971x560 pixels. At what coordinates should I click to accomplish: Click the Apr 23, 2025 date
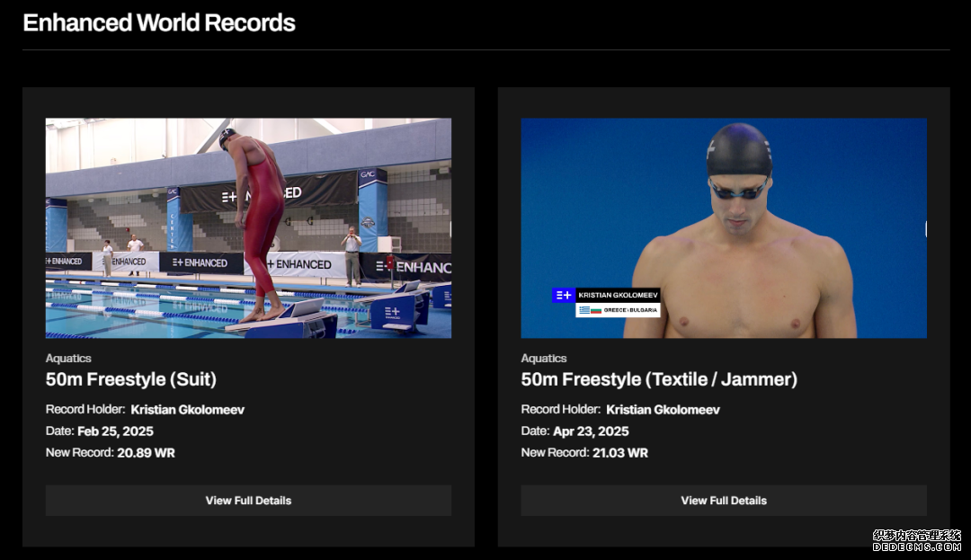point(591,431)
